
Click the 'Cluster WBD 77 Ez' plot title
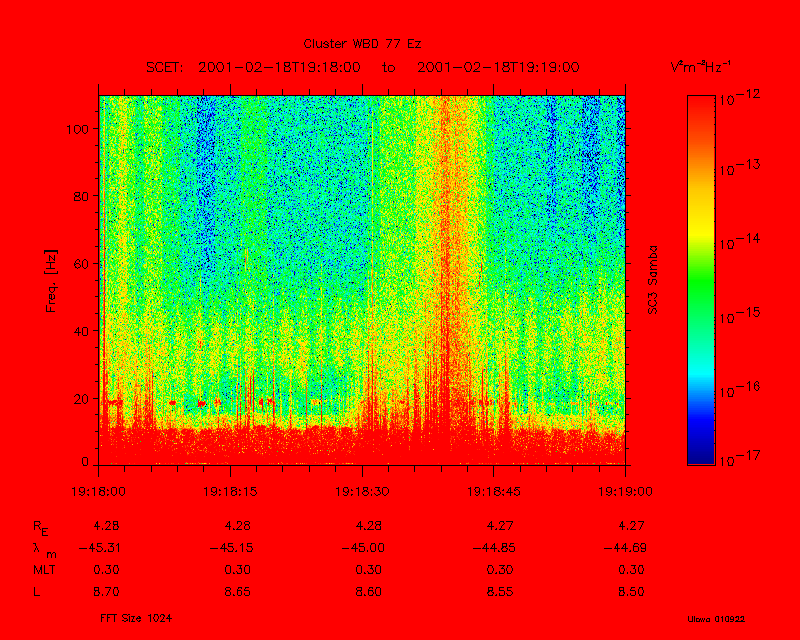(361, 44)
